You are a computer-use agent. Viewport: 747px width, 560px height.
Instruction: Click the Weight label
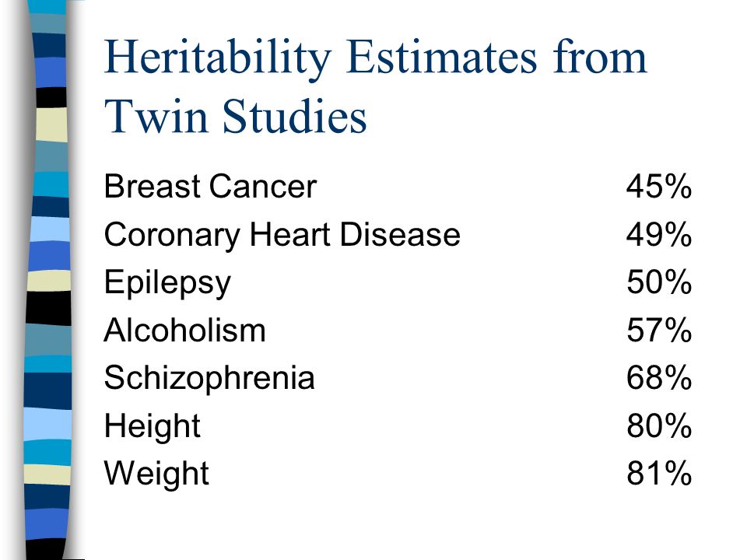[x=156, y=474]
